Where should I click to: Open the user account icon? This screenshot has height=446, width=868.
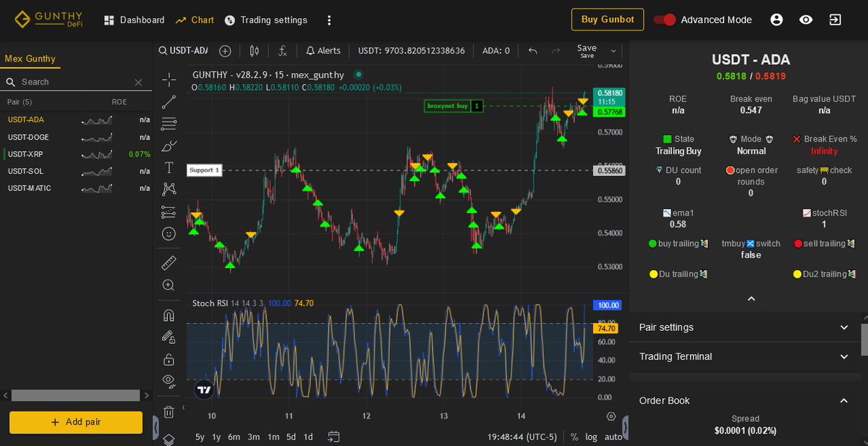(x=777, y=20)
